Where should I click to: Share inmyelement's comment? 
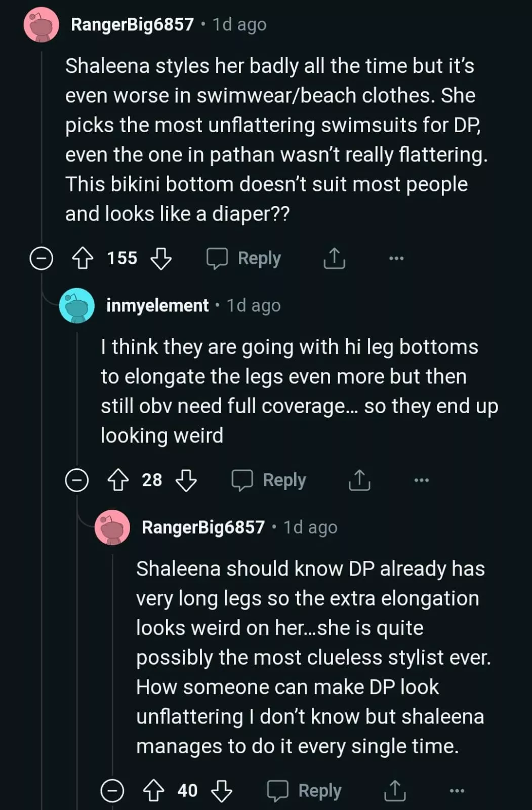(x=359, y=480)
